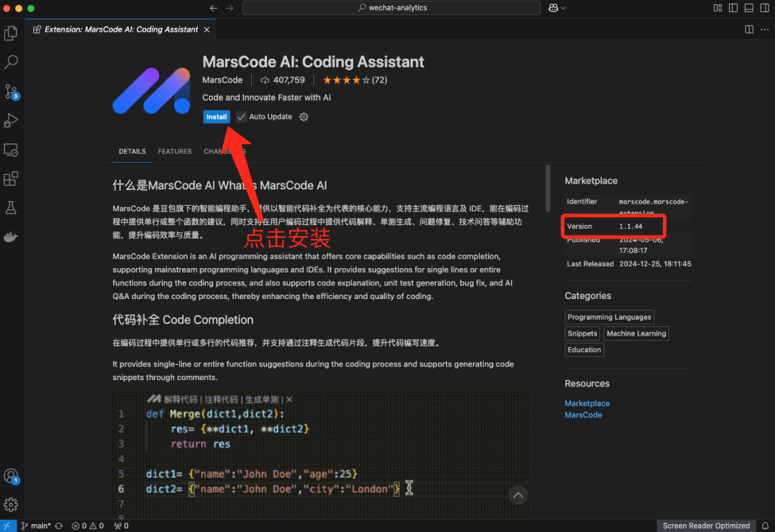
Task: Open the star rating with 72 reviews
Action: click(x=355, y=80)
